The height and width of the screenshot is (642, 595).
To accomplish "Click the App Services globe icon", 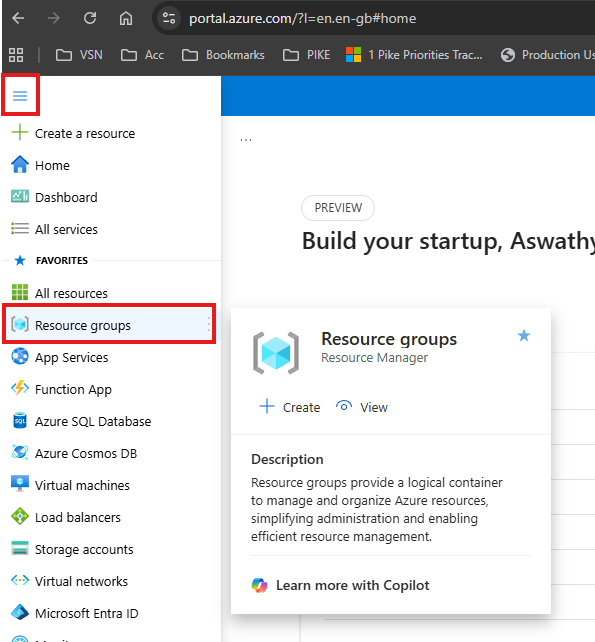I will click(20, 356).
